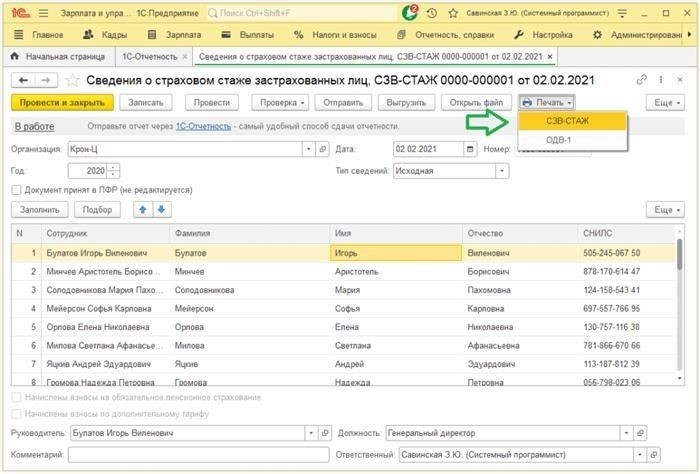Click Открыть файл button
The image size is (700, 474).
pos(476,103)
